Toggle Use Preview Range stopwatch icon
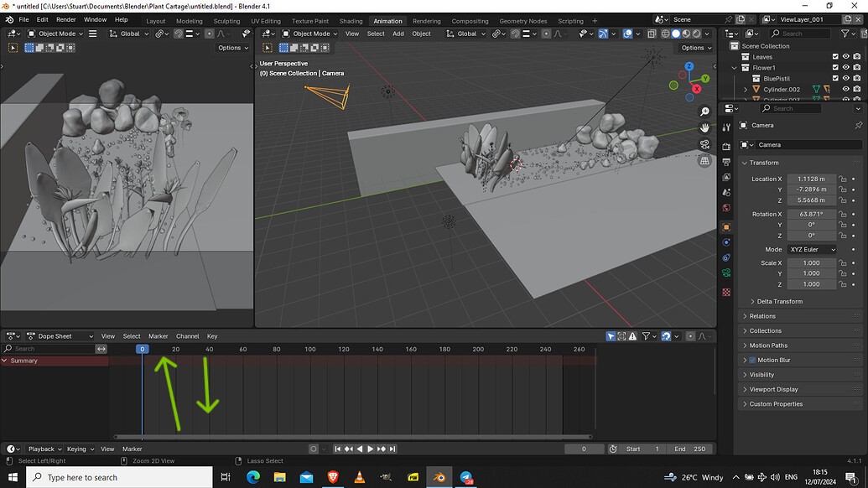Screen dimensions: 868x488 613,449
